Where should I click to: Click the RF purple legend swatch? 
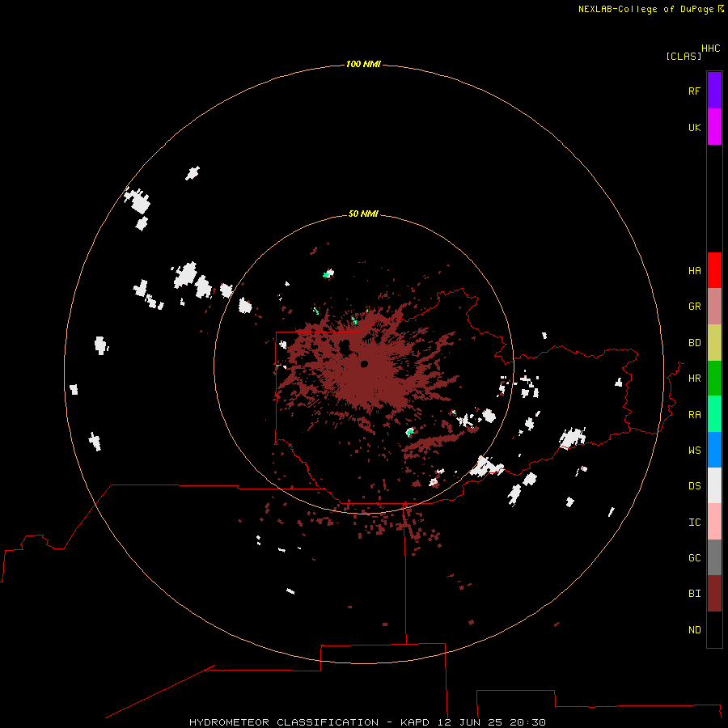click(x=714, y=91)
